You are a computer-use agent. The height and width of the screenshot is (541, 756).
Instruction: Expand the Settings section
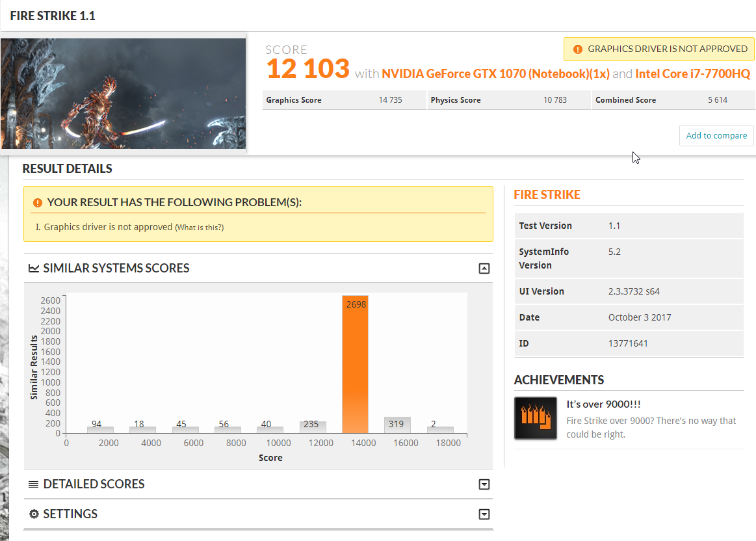click(484, 514)
